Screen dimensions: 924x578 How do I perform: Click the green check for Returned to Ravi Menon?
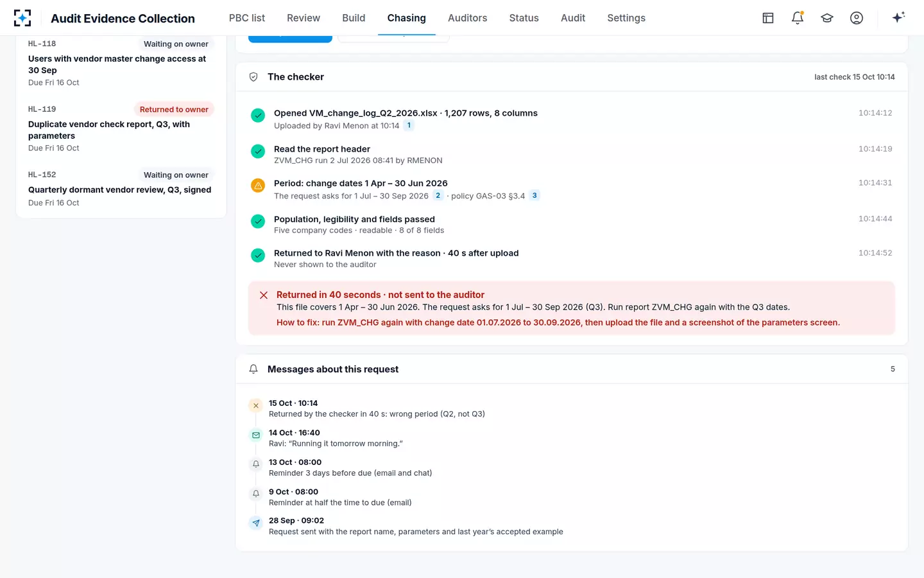pyautogui.click(x=258, y=256)
